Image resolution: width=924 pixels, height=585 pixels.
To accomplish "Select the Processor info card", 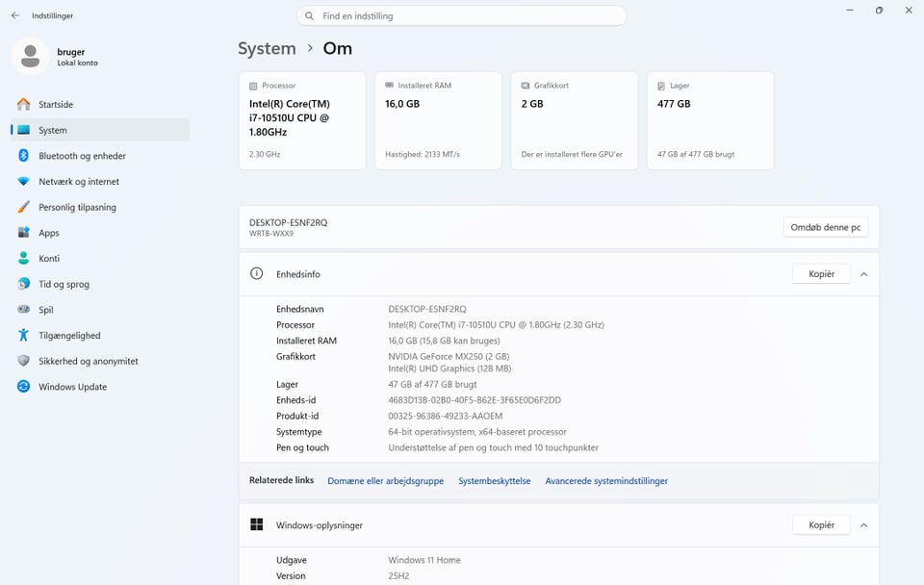I will tap(302, 121).
